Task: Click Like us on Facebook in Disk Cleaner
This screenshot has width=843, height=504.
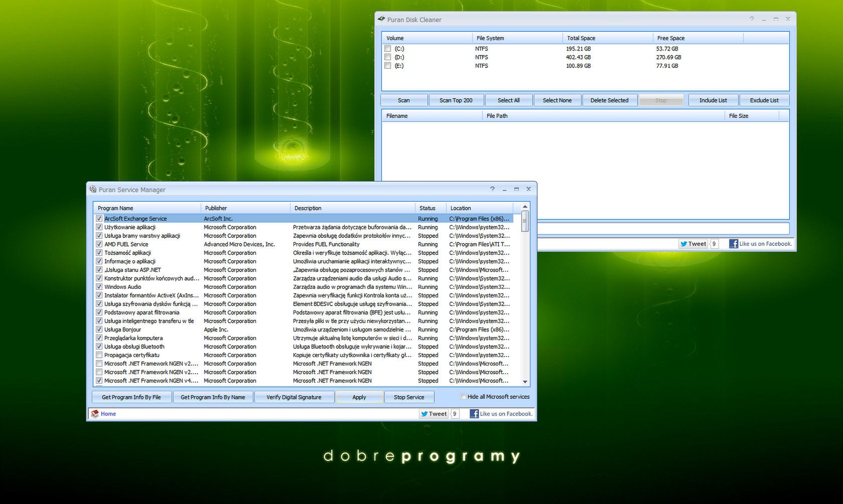Action: pos(765,244)
